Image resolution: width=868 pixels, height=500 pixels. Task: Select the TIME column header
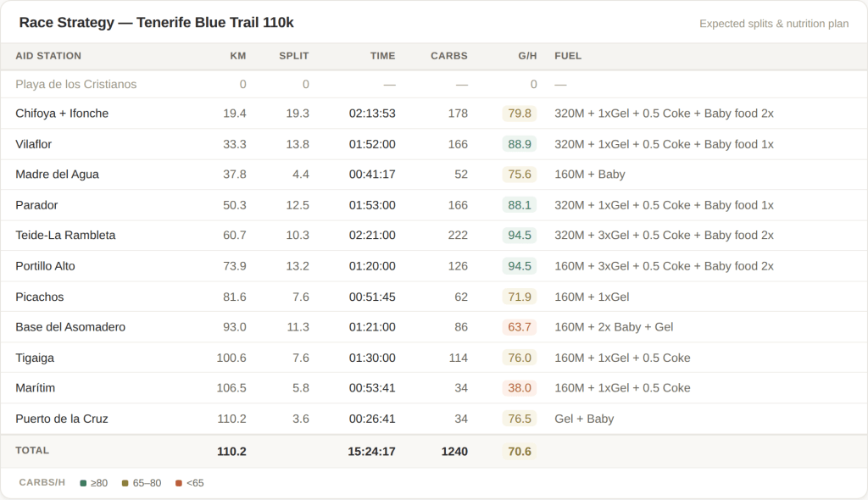(x=382, y=56)
